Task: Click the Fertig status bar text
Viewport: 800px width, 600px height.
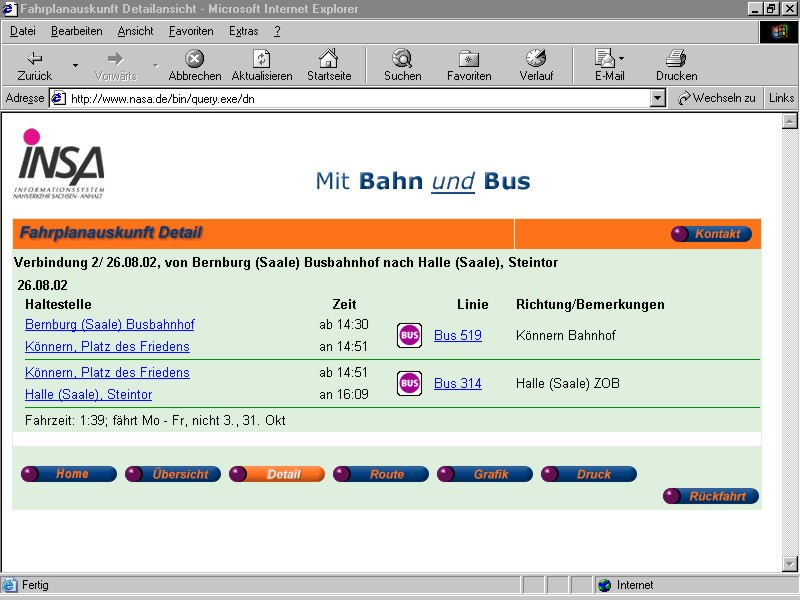Action: (35, 585)
